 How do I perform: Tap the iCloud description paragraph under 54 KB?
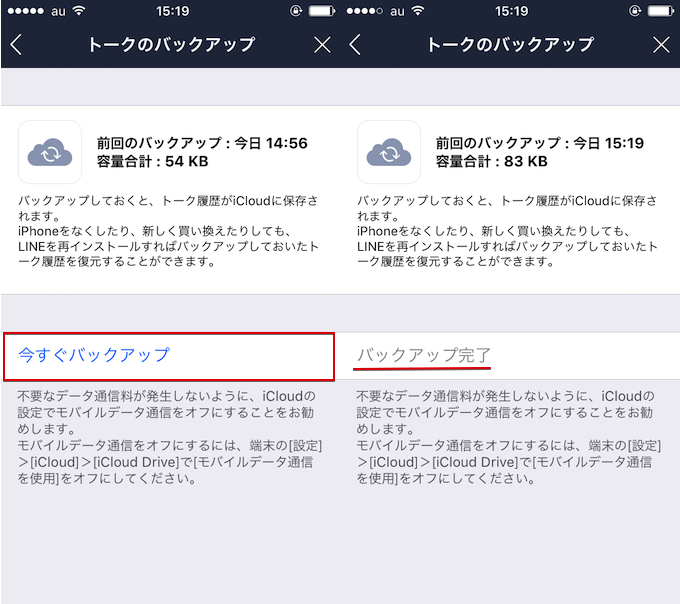(168, 231)
